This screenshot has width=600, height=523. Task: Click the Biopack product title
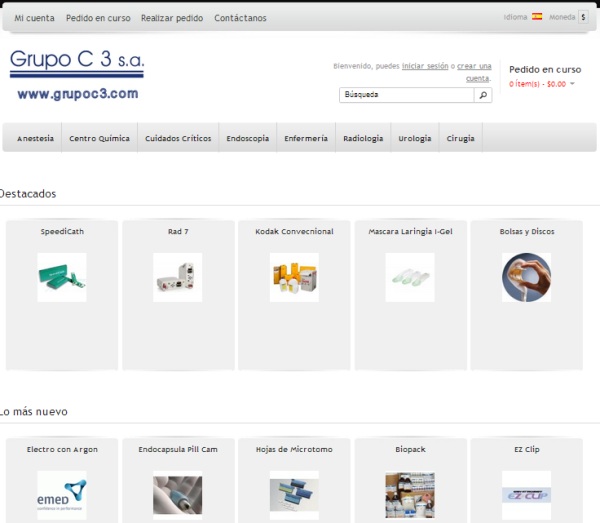(410, 450)
